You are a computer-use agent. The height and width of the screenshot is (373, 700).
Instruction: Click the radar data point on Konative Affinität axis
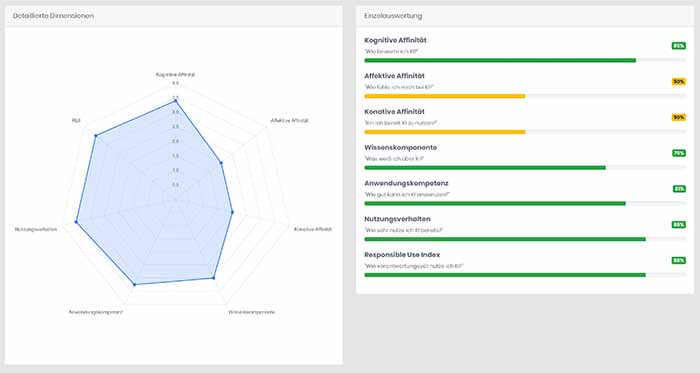(232, 212)
